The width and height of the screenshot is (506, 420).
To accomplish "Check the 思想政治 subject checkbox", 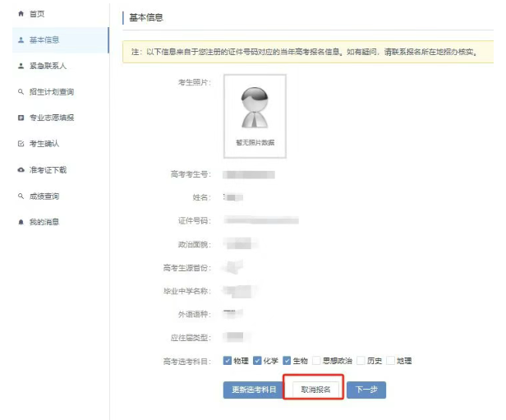I will (x=316, y=360).
